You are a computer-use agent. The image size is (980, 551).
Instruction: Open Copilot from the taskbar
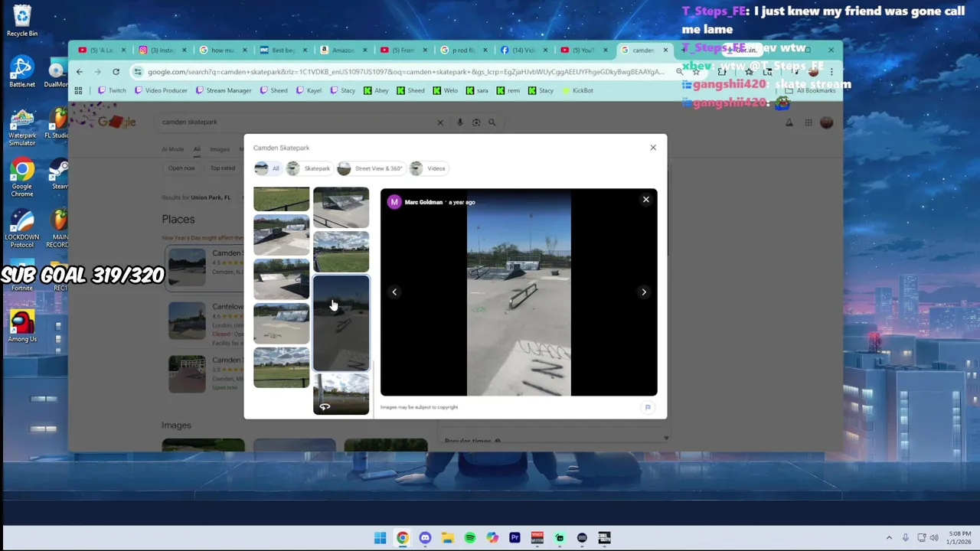pos(492,538)
